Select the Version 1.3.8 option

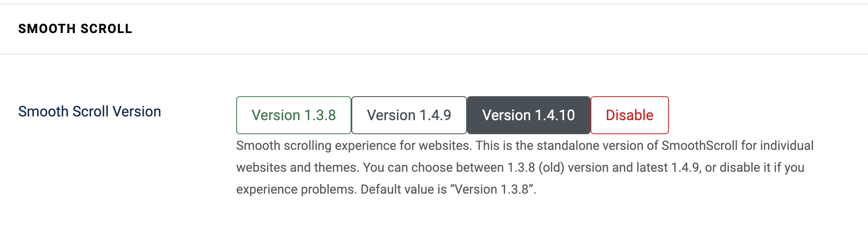pyautogui.click(x=294, y=115)
